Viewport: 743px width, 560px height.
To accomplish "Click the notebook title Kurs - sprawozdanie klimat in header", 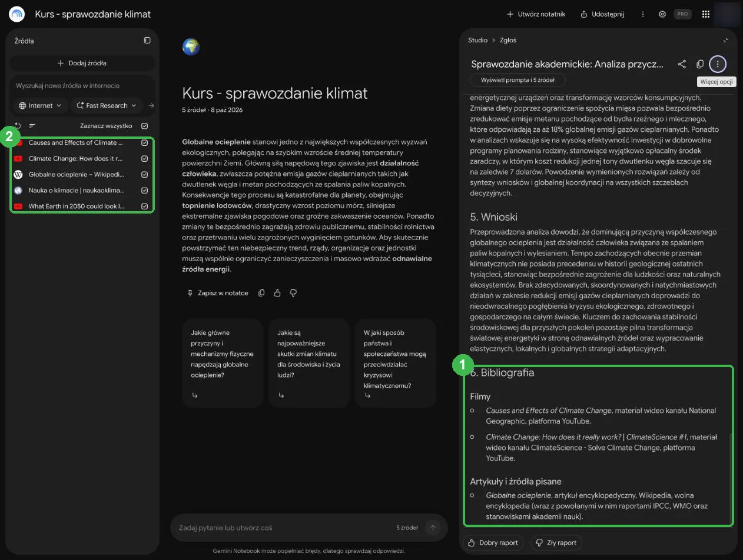I will pyautogui.click(x=93, y=14).
